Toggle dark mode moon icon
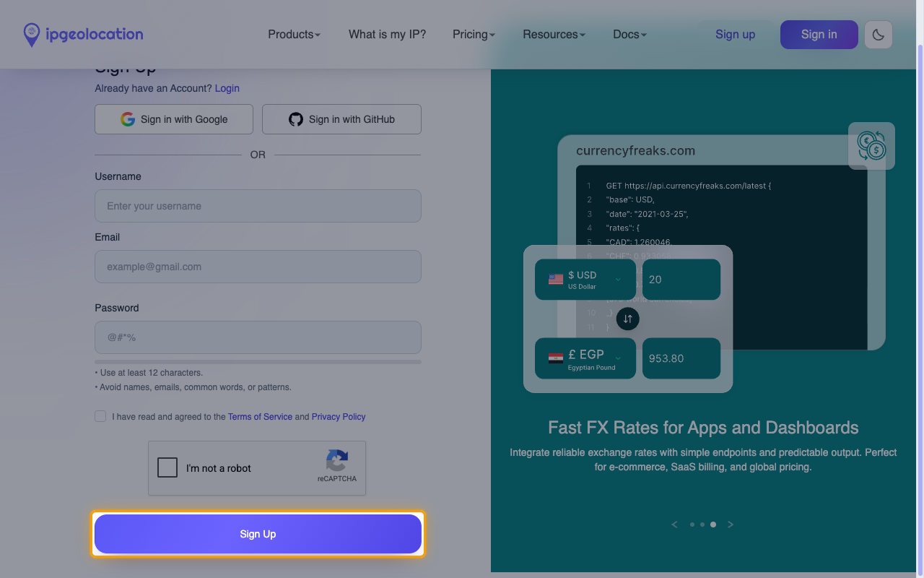The width and height of the screenshot is (924, 578). [879, 35]
